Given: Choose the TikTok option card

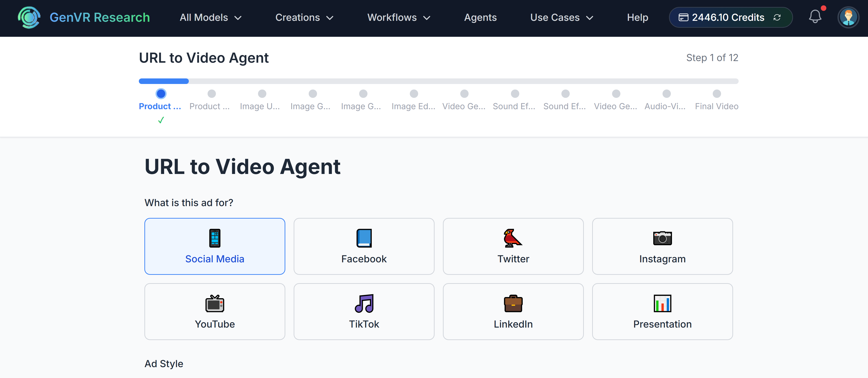Looking at the screenshot, I should pyautogui.click(x=364, y=312).
